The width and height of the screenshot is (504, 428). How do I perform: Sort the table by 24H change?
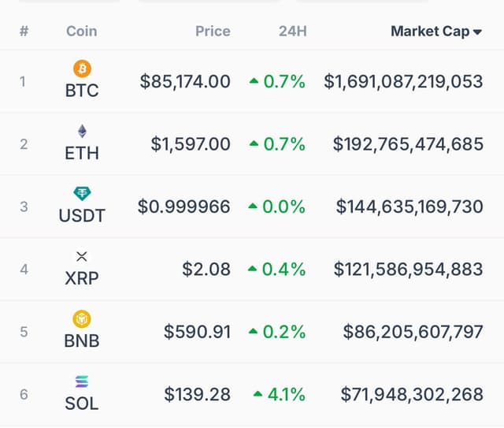[x=292, y=32]
